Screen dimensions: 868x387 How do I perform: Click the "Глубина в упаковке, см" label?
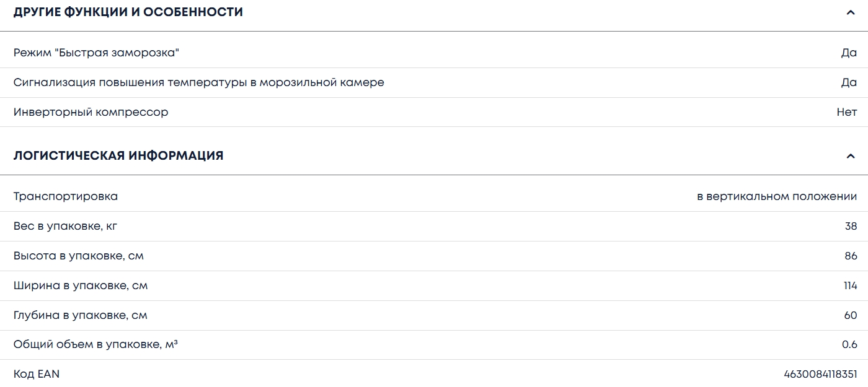(81, 315)
